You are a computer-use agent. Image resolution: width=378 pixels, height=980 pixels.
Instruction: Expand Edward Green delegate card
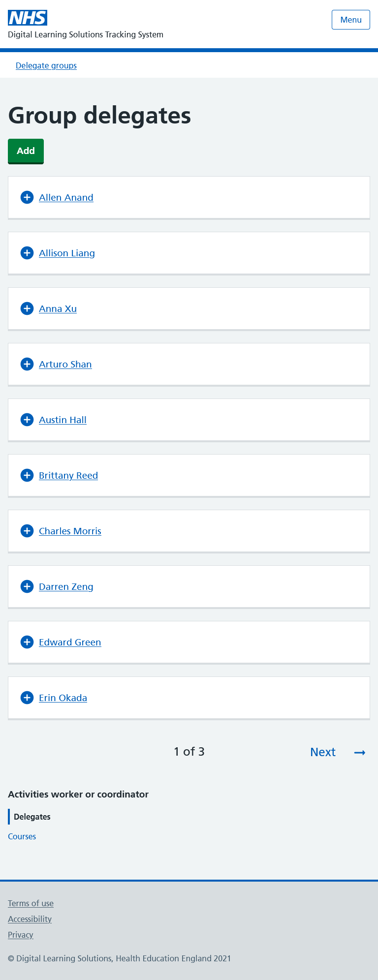[x=70, y=642]
